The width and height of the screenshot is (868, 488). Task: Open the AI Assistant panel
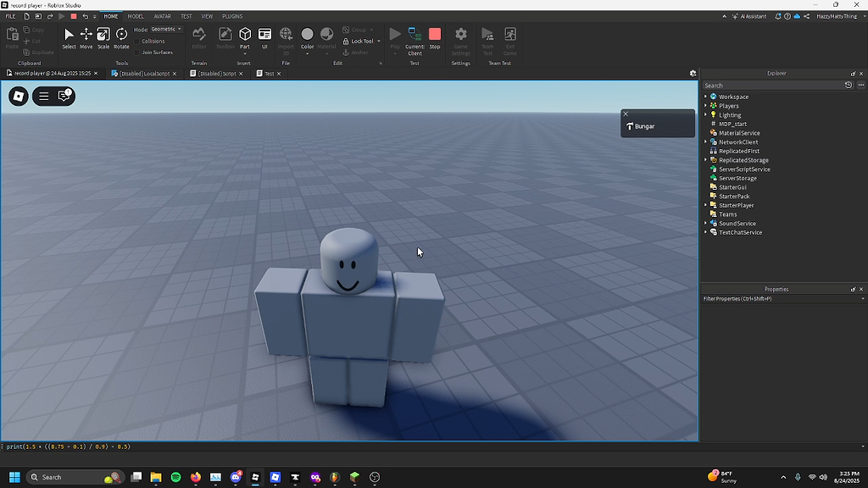click(x=749, y=16)
